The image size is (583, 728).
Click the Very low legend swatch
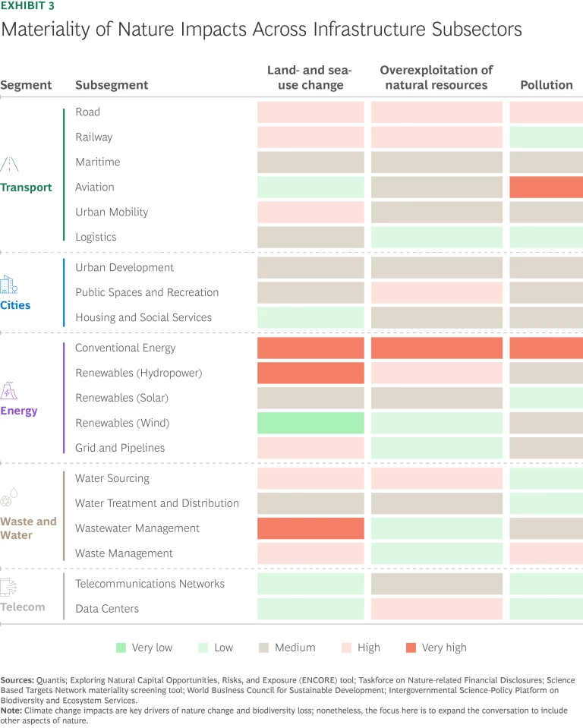coord(121,648)
